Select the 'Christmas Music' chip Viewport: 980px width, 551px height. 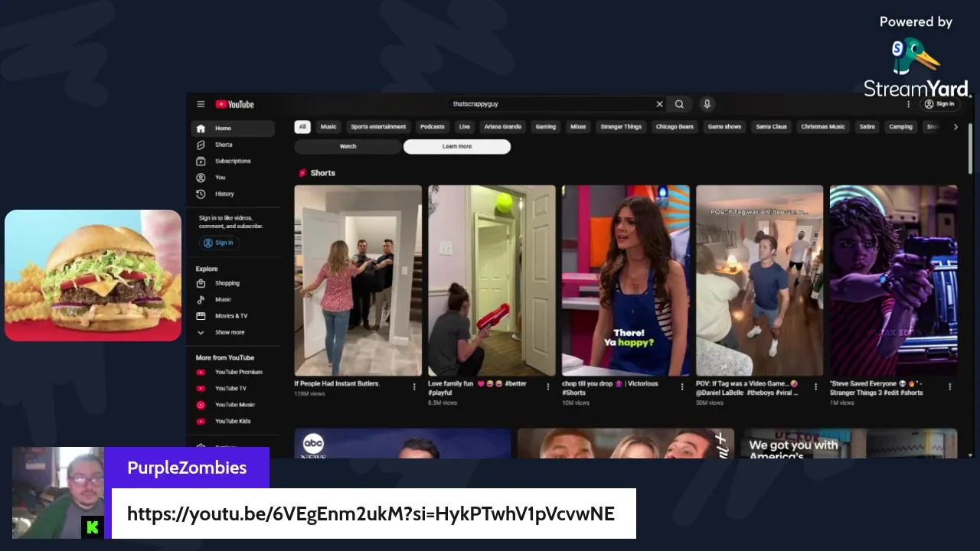(823, 127)
